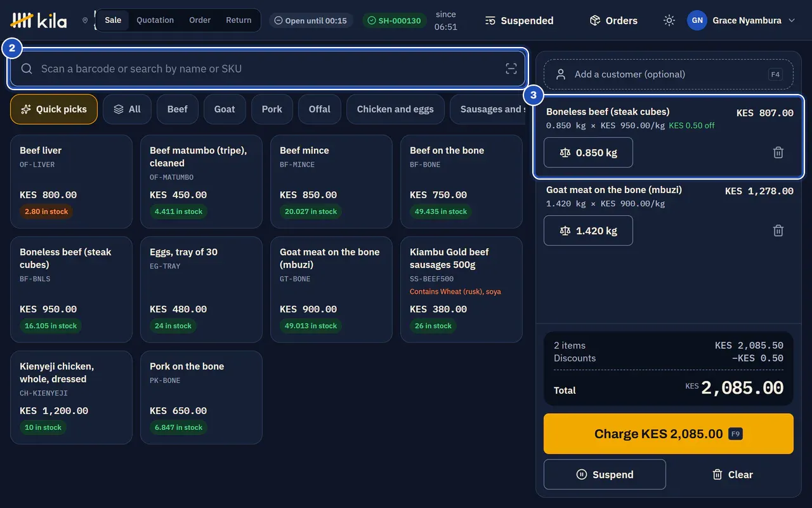
Task: Add Pork on the bone to cart
Action: pyautogui.click(x=201, y=398)
